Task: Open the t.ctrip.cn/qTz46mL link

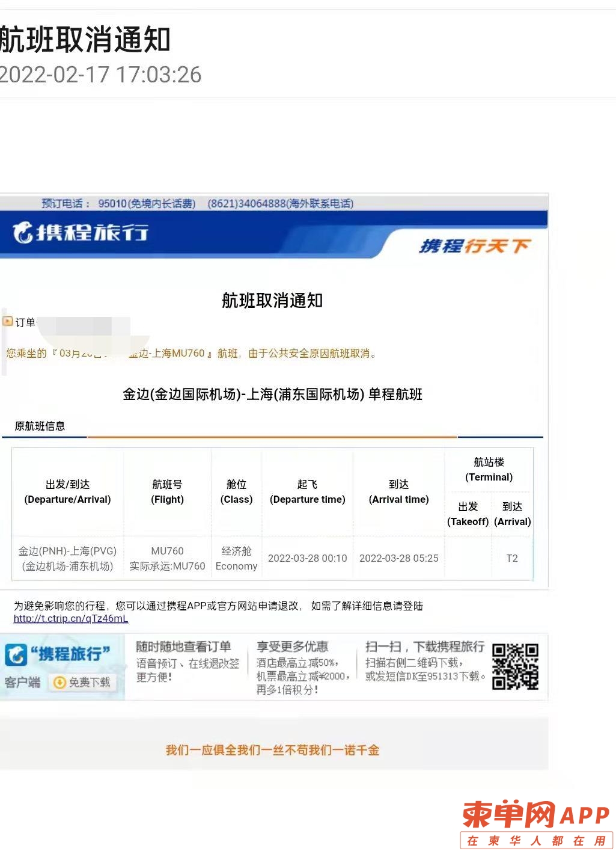Action: point(71,619)
